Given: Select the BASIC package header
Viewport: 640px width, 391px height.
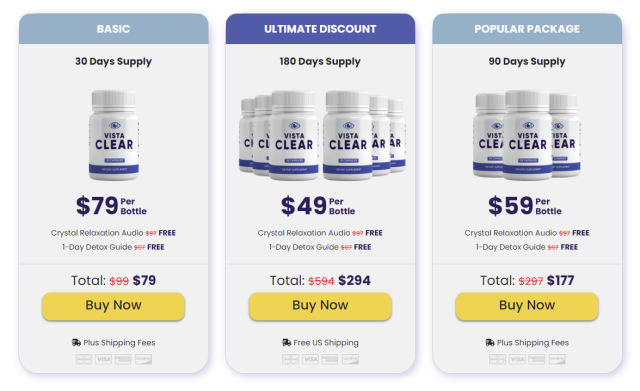Looking at the screenshot, I should click(113, 29).
